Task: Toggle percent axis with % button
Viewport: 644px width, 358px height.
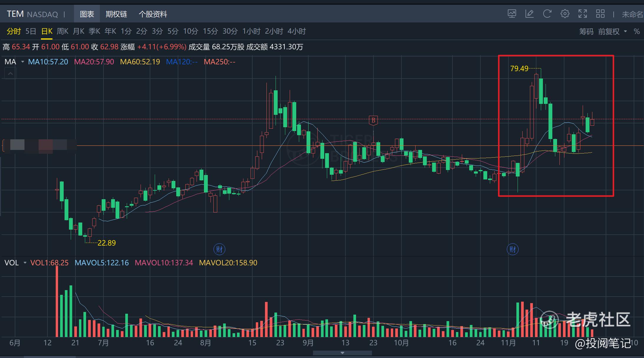Action: pos(637,32)
